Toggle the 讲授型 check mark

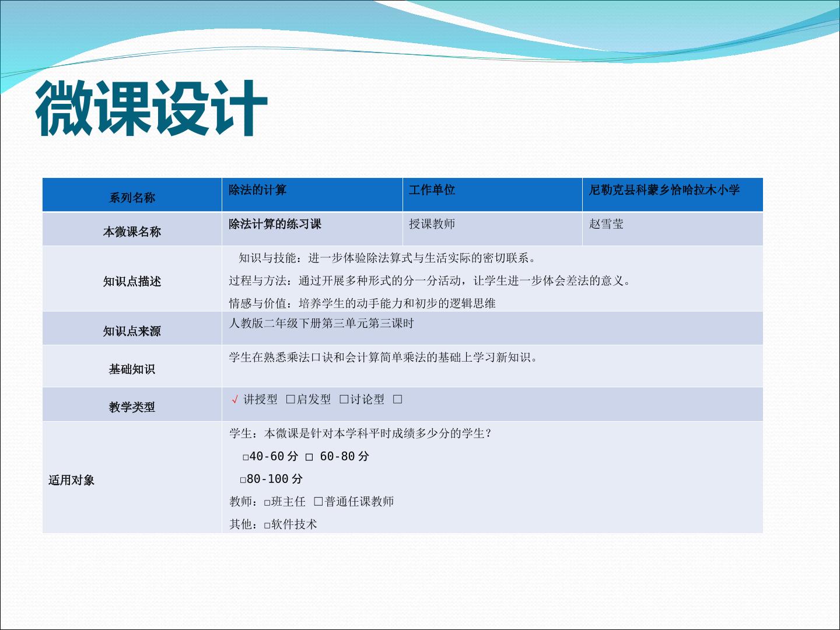coord(235,400)
